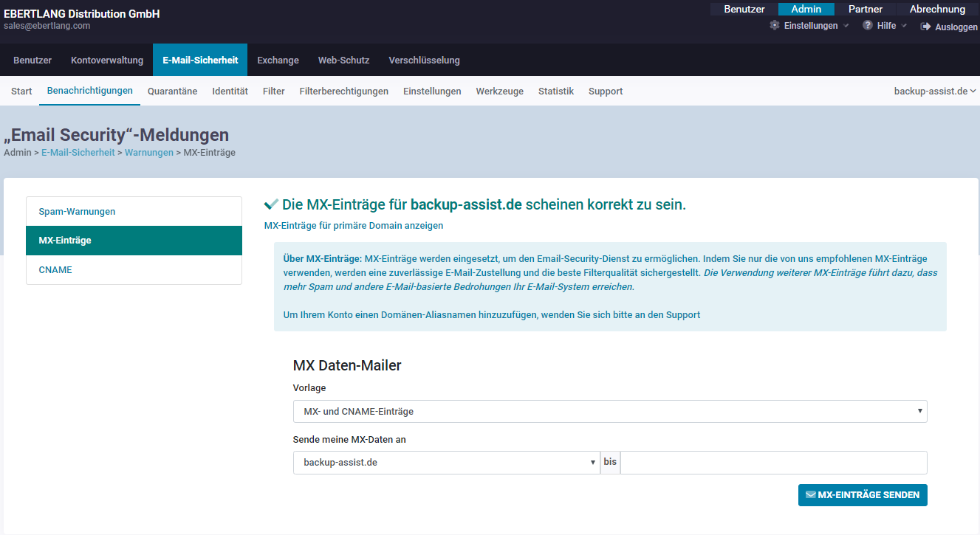Go to the Start sub-menu item
Screen dimensions: 980x535
coord(21,92)
